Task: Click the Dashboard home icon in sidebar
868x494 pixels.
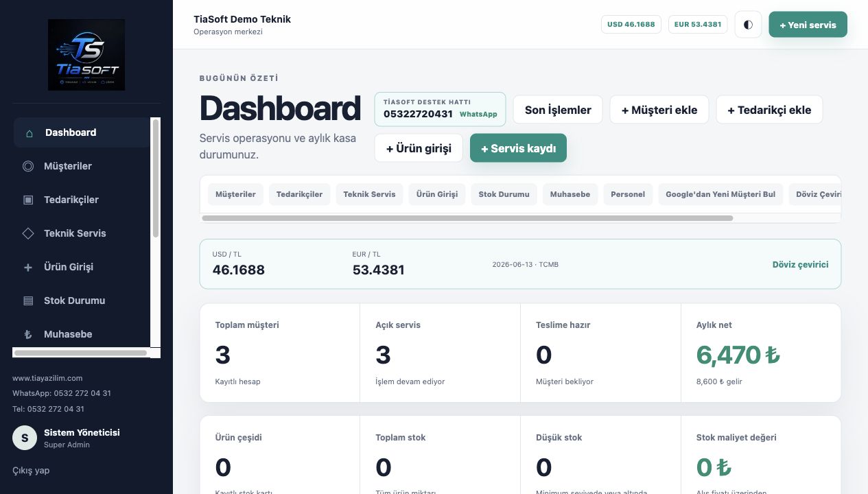Action: click(x=29, y=133)
